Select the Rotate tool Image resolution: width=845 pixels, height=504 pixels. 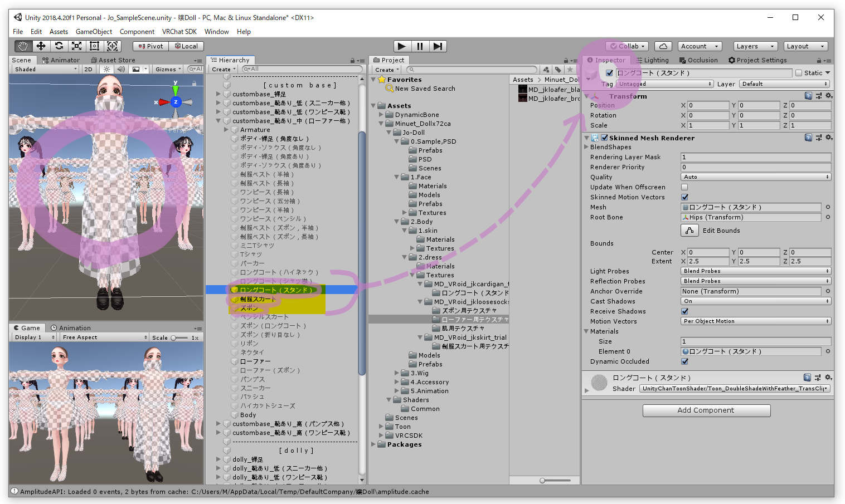(59, 46)
